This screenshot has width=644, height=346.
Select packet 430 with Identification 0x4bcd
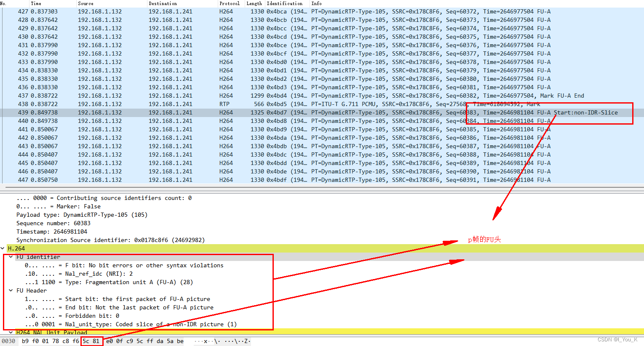(x=322, y=37)
